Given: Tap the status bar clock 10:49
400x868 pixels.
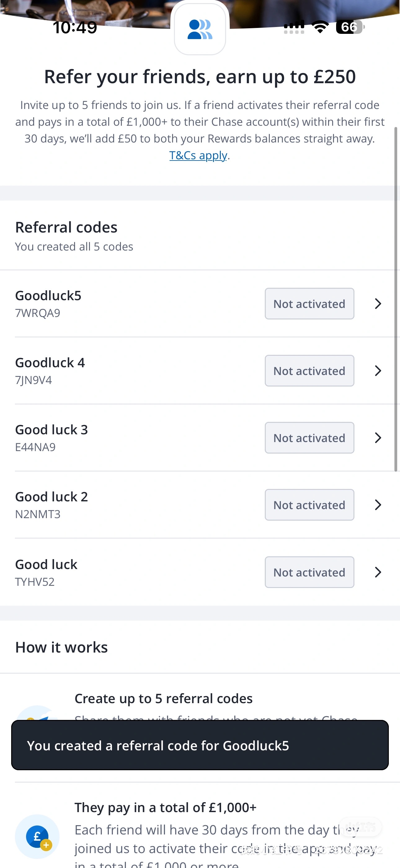Looking at the screenshot, I should pos(75,27).
